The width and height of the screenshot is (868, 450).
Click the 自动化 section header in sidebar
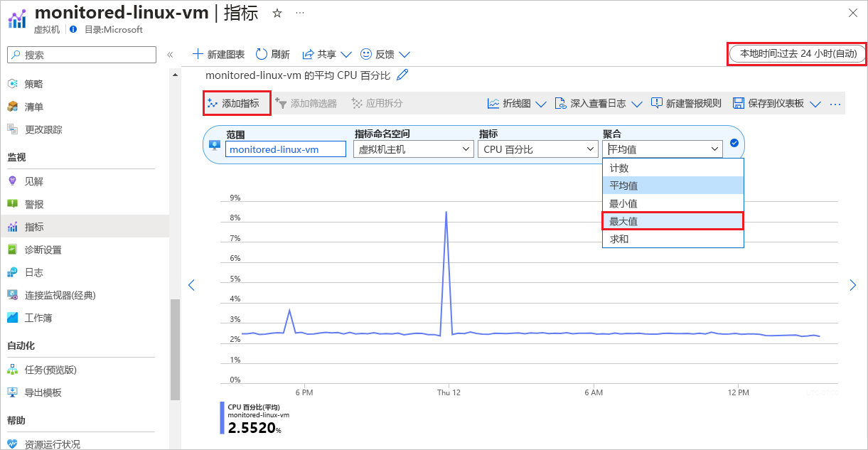point(21,345)
